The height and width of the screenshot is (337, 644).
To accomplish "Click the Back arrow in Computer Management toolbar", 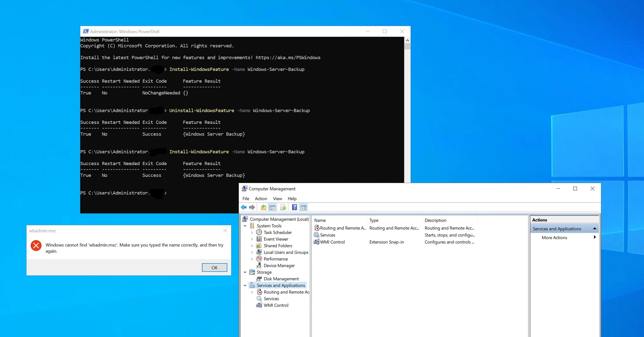I will tap(244, 207).
